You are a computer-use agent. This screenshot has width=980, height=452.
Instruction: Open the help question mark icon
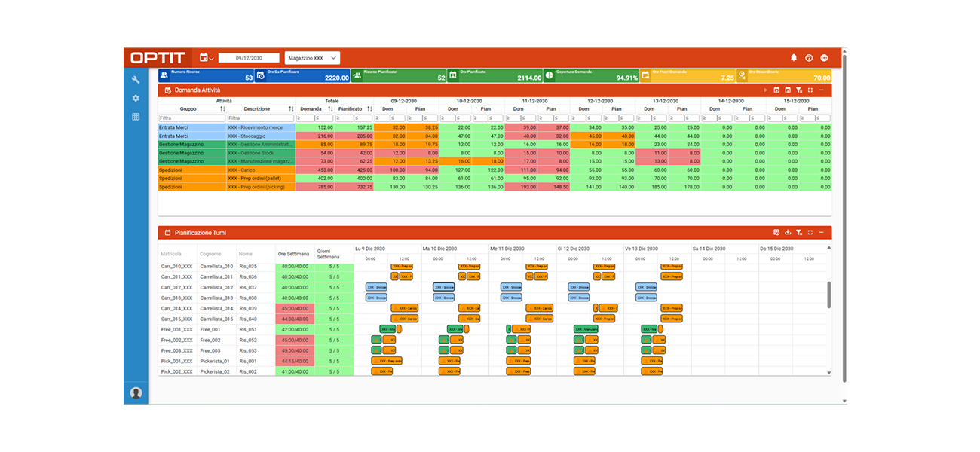click(x=809, y=57)
